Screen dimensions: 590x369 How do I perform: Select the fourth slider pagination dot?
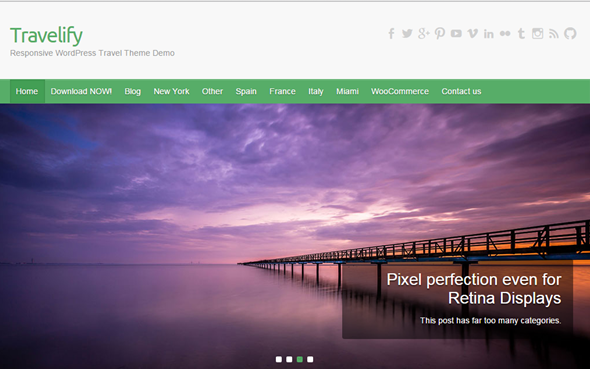click(310, 360)
